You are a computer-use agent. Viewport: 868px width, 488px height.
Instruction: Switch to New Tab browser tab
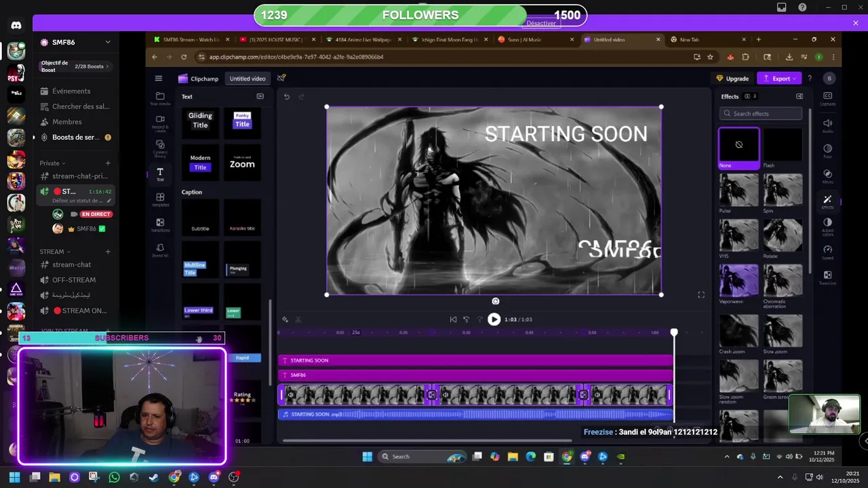tap(708, 39)
